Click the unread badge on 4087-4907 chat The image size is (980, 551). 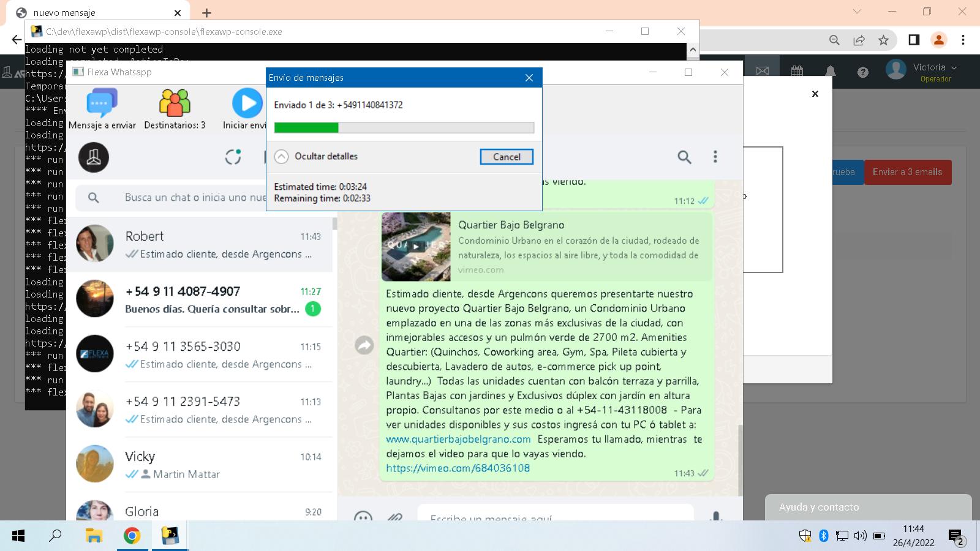pos(312,309)
